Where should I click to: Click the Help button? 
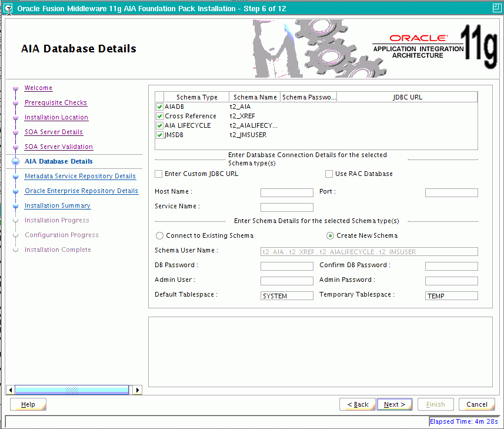[x=28, y=404]
